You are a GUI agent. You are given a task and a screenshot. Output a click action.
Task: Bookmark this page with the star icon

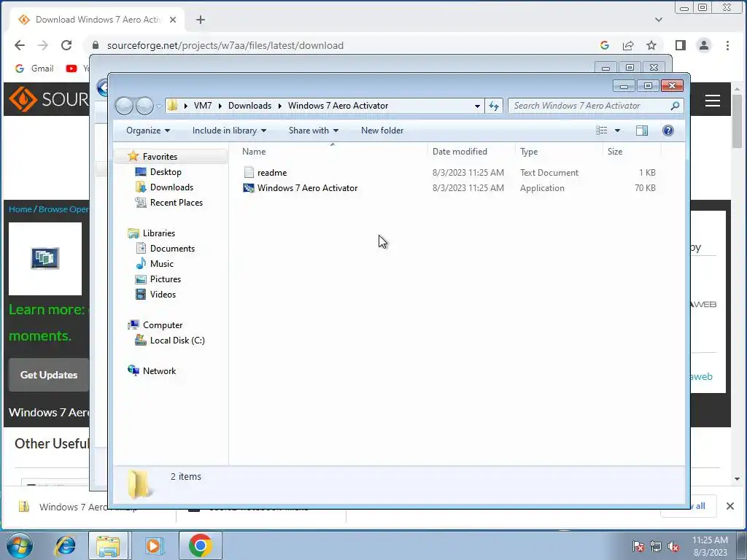651,45
